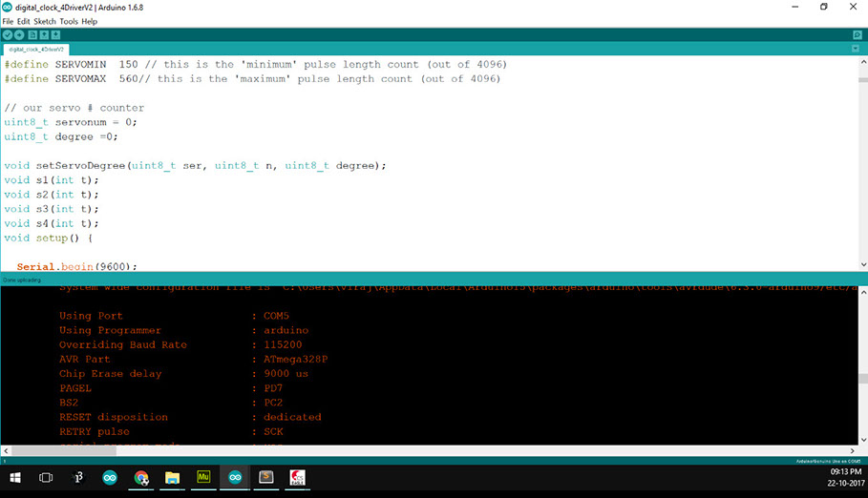Open Task View on the taskbar
868x498 pixels.
point(46,477)
